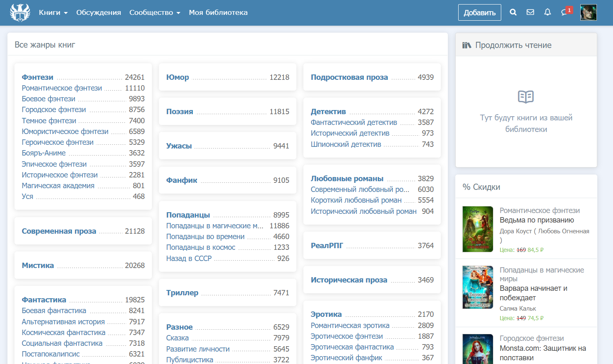613x364 pixels.
Task: Open the Поэзия genre
Action: coord(180,112)
